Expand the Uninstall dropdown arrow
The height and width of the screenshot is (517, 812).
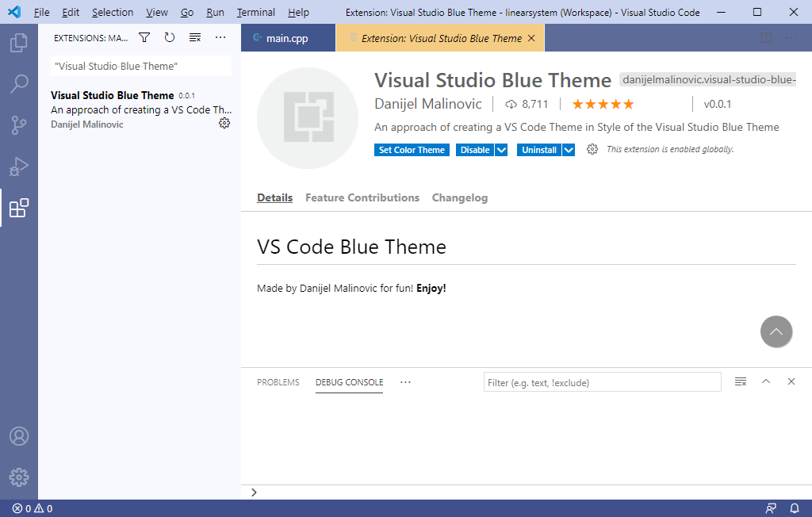coord(568,150)
